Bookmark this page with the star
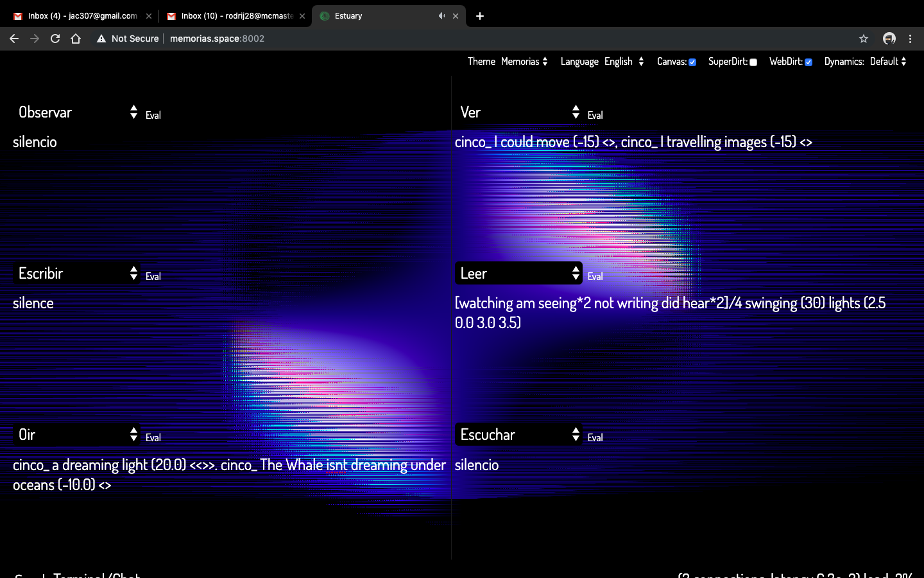Viewport: 924px width, 578px height. coord(864,39)
